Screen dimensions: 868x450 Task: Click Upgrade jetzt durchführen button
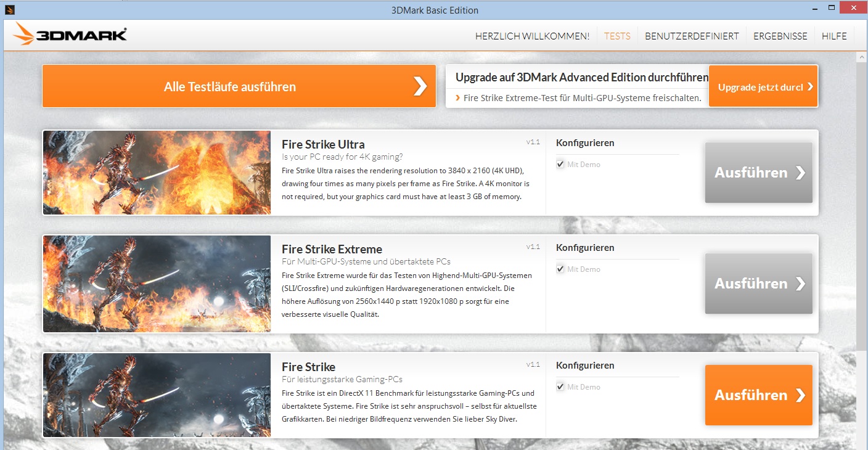coord(763,86)
